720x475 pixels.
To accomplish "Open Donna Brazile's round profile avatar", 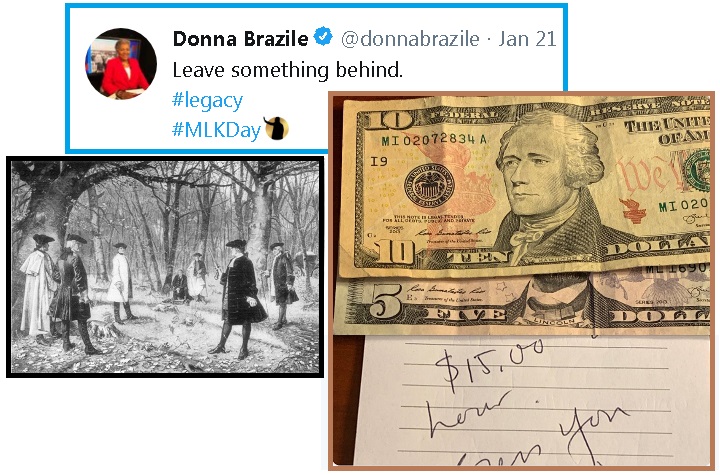I will point(121,63).
